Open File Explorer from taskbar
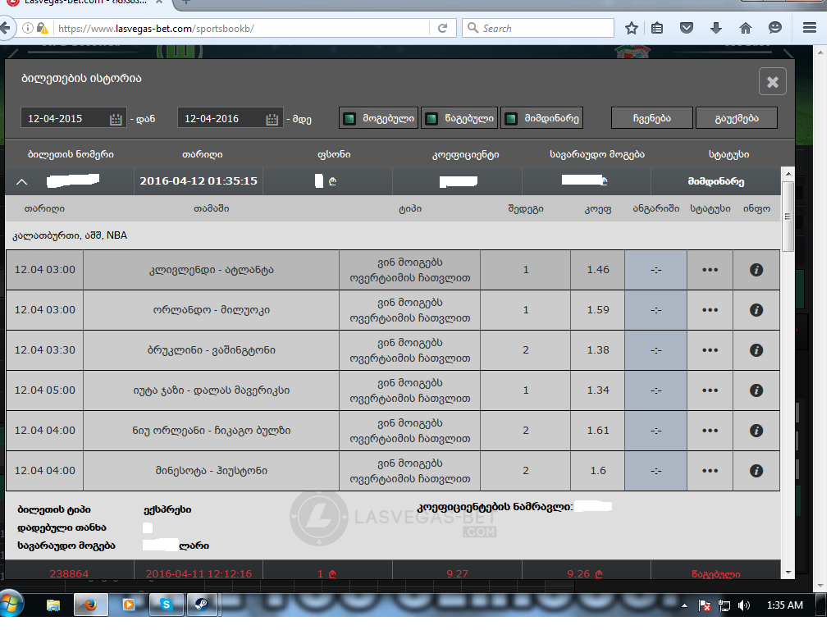The image size is (840, 630). click(53, 605)
